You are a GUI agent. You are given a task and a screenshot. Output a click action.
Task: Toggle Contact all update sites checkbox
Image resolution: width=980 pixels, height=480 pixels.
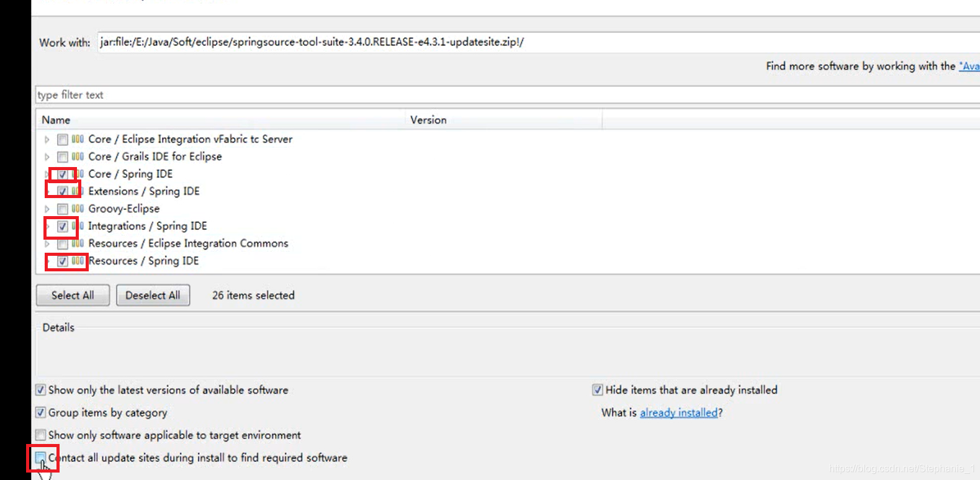click(x=40, y=458)
